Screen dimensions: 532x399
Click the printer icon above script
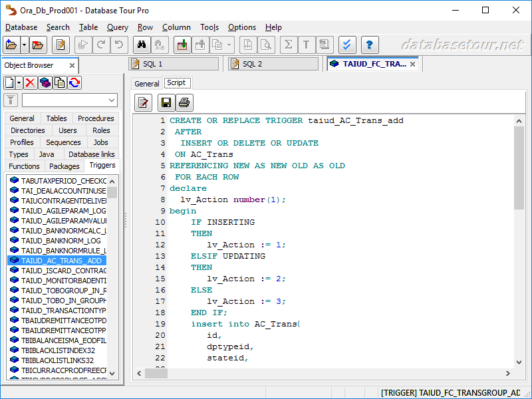click(184, 102)
